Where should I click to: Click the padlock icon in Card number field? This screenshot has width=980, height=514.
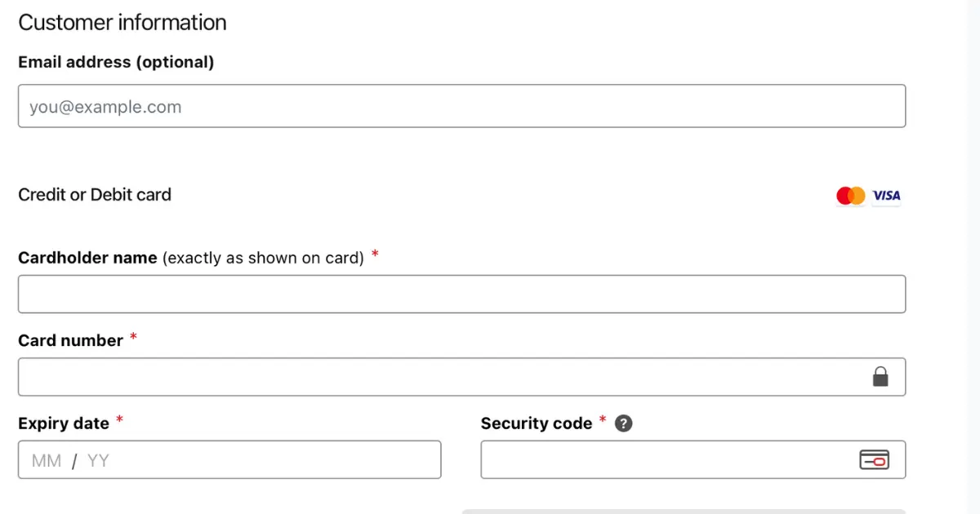click(x=880, y=376)
